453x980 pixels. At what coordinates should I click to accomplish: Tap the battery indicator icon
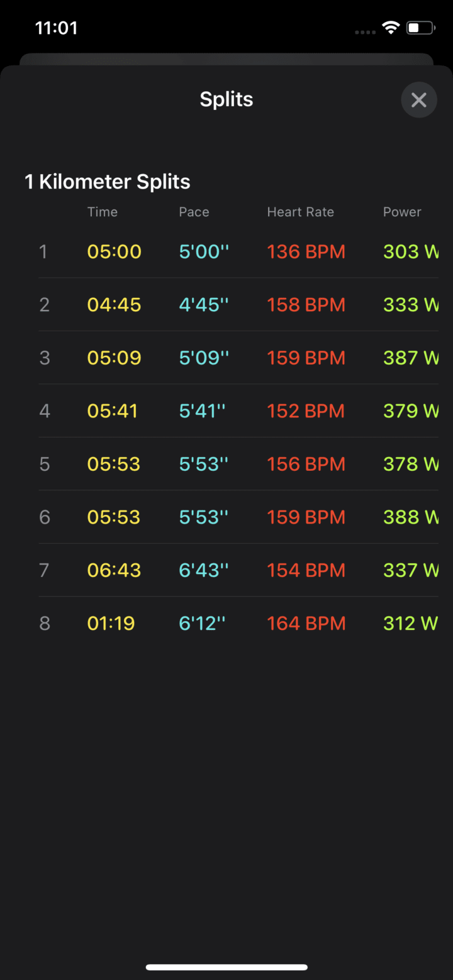[x=420, y=28]
